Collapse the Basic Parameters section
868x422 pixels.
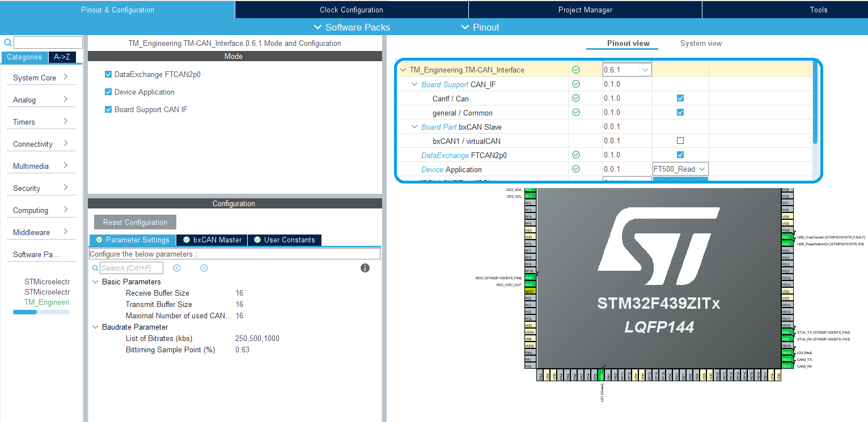[x=95, y=282]
